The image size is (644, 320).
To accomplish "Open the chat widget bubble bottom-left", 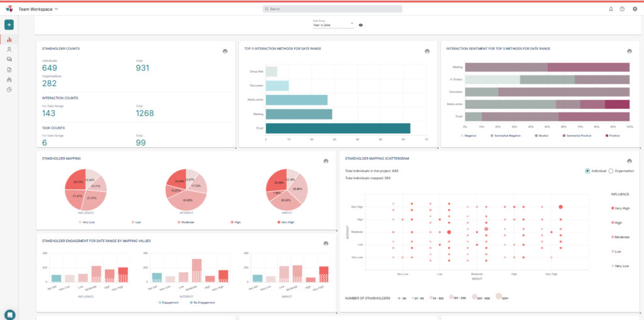I will [9, 315].
